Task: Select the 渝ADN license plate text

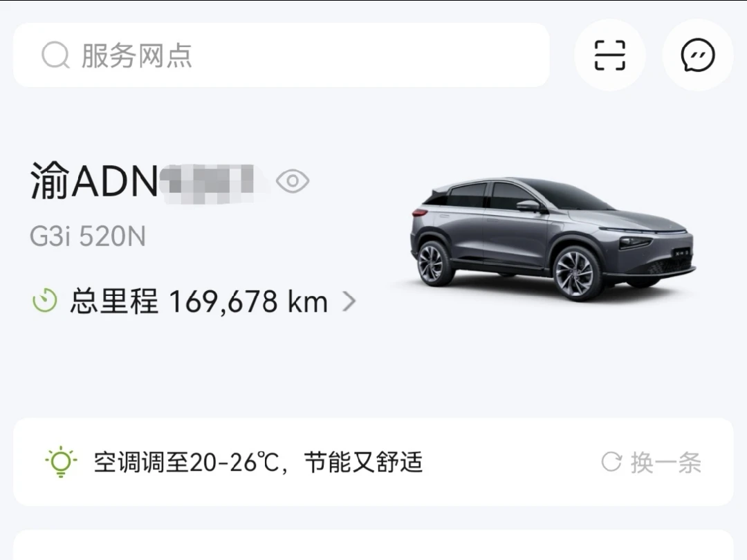Action: pyautogui.click(x=94, y=181)
